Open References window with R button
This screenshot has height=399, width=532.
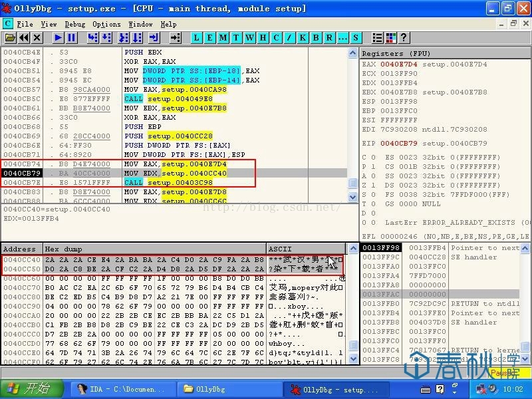(329, 37)
